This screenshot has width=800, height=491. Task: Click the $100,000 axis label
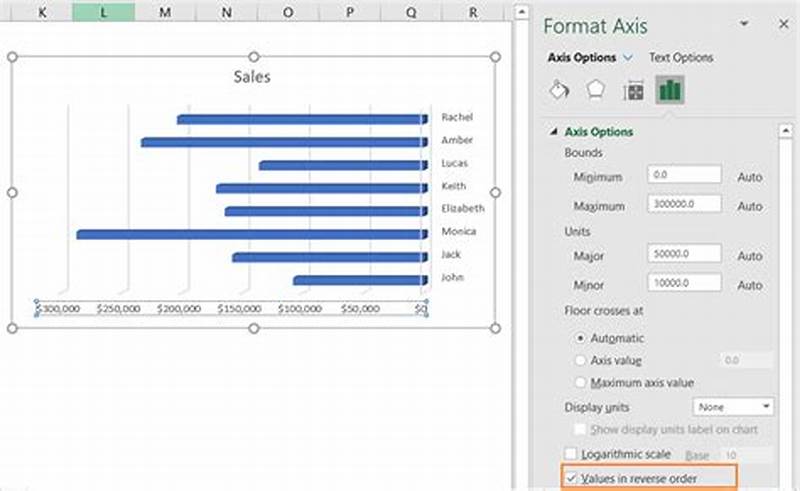point(300,309)
